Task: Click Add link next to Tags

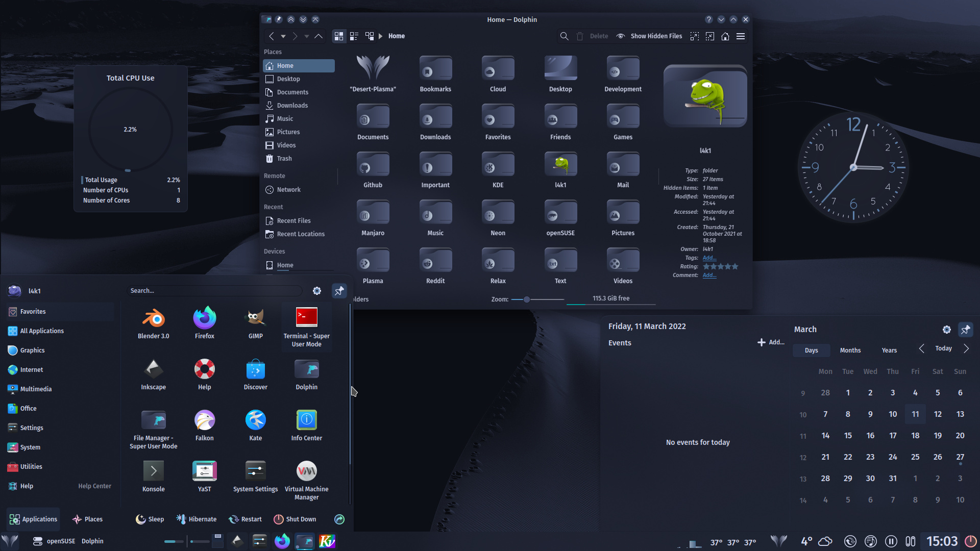Action: coord(709,258)
